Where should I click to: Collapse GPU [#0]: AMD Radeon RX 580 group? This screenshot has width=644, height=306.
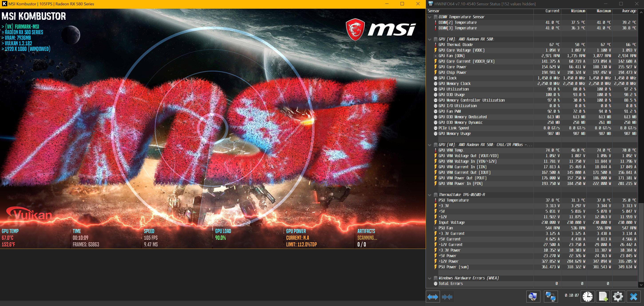[x=430, y=39]
